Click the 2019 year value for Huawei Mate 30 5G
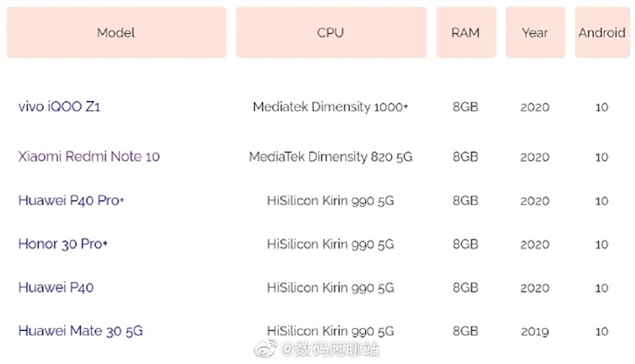The height and width of the screenshot is (364, 635). click(534, 331)
